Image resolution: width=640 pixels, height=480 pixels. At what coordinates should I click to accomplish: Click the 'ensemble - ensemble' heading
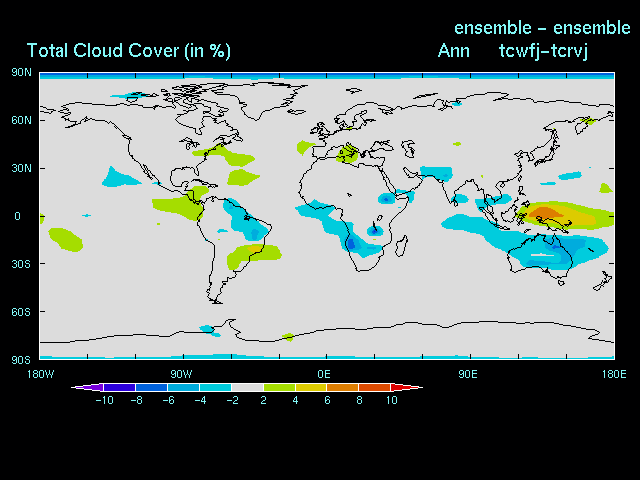pos(542,28)
